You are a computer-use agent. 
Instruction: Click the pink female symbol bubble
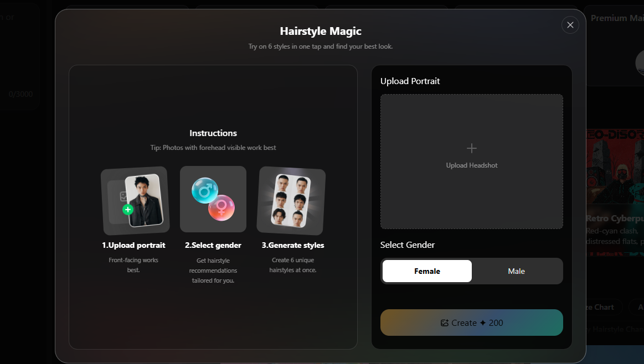tap(221, 207)
